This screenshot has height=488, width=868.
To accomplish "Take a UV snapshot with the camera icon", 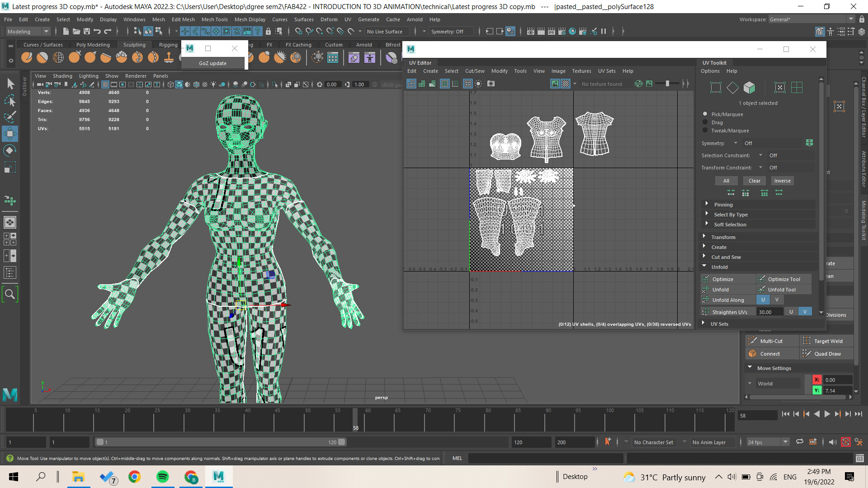I will tap(491, 84).
